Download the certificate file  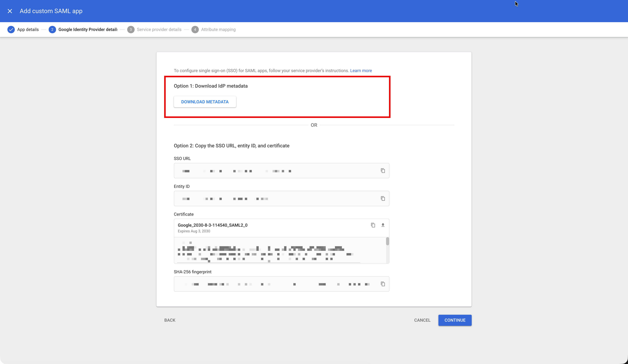(x=383, y=225)
